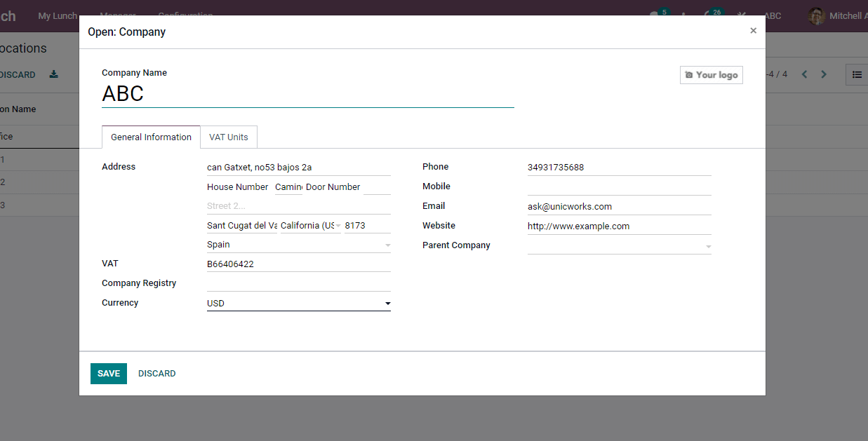Switch to VAT Units tab
The height and width of the screenshot is (441, 868).
pyautogui.click(x=229, y=137)
